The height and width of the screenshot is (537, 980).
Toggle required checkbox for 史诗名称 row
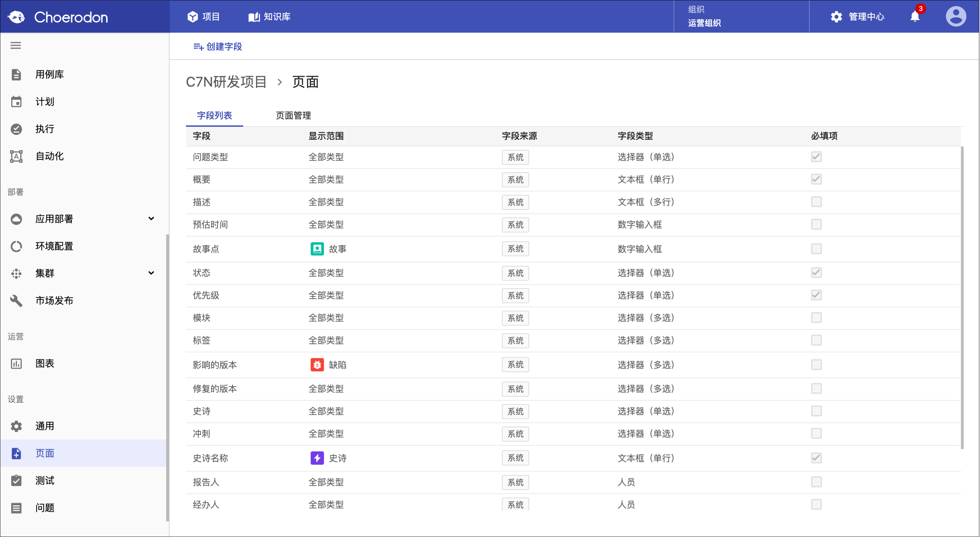(x=816, y=458)
